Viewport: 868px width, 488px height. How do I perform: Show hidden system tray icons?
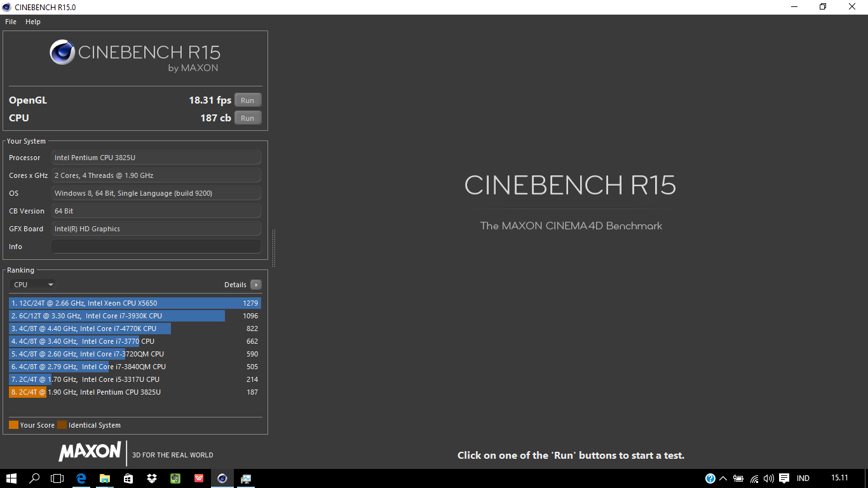coord(723,478)
